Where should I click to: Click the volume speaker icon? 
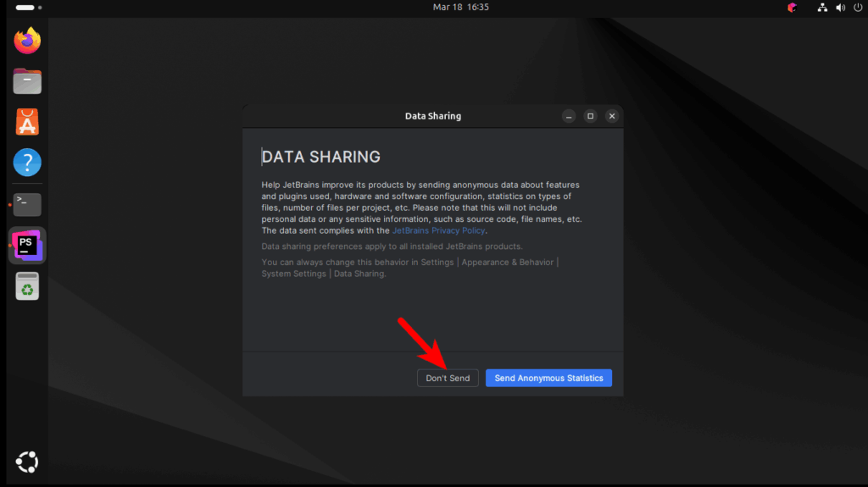pyautogui.click(x=840, y=7)
